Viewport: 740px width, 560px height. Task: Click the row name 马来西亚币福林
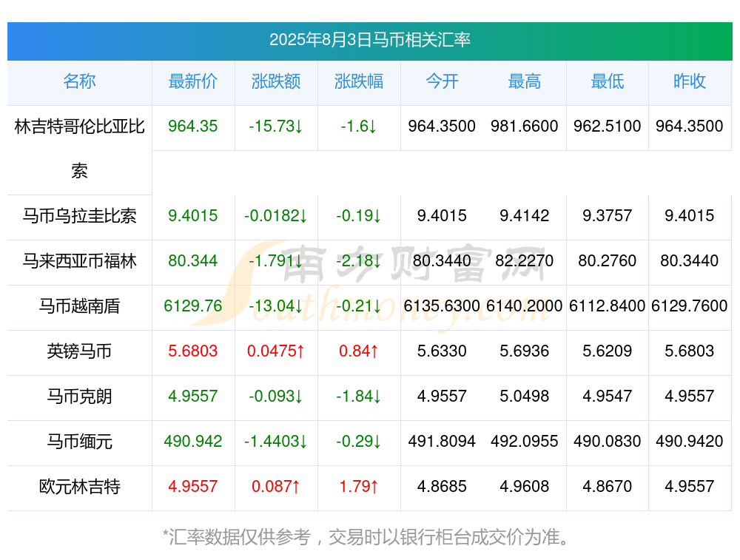[x=79, y=261]
